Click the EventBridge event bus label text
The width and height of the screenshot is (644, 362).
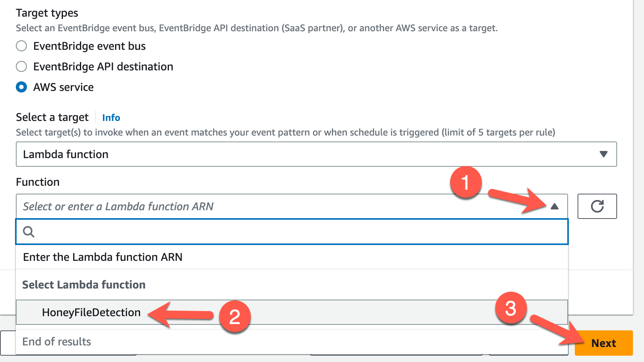89,46
